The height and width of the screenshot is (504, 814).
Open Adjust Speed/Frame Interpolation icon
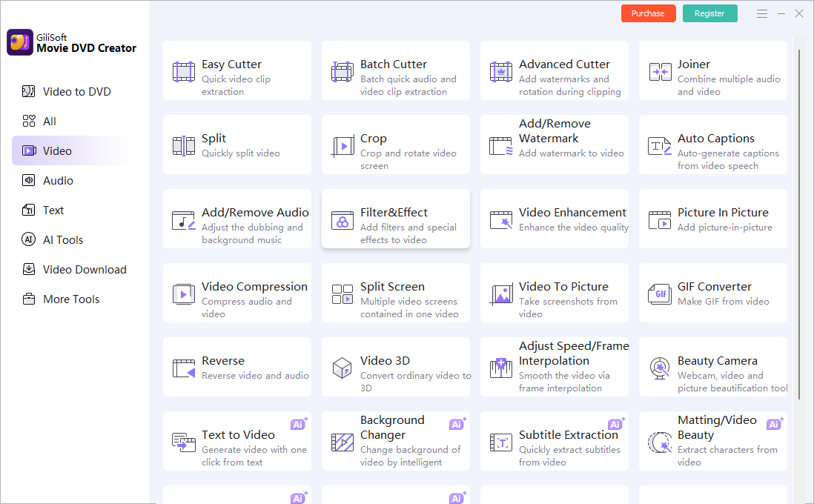[501, 368]
